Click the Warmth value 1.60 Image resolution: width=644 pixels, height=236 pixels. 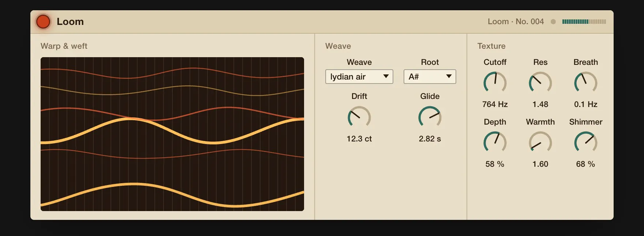coord(540,164)
